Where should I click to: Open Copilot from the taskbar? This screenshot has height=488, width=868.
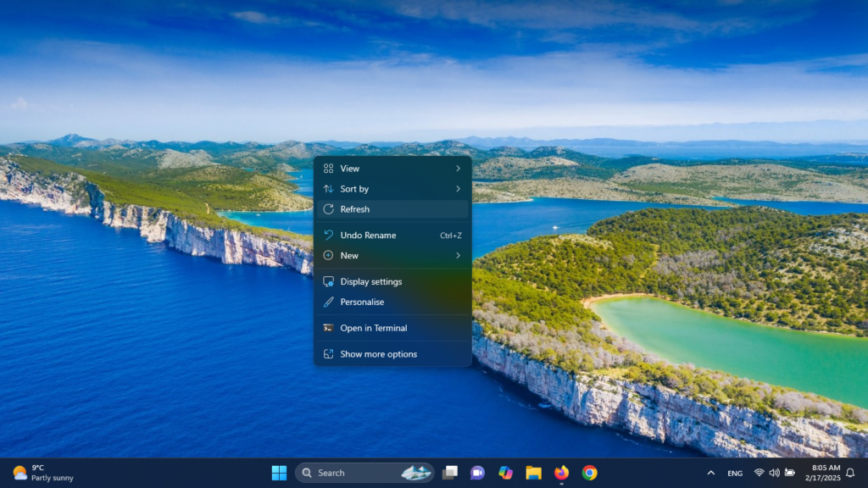[x=506, y=473]
